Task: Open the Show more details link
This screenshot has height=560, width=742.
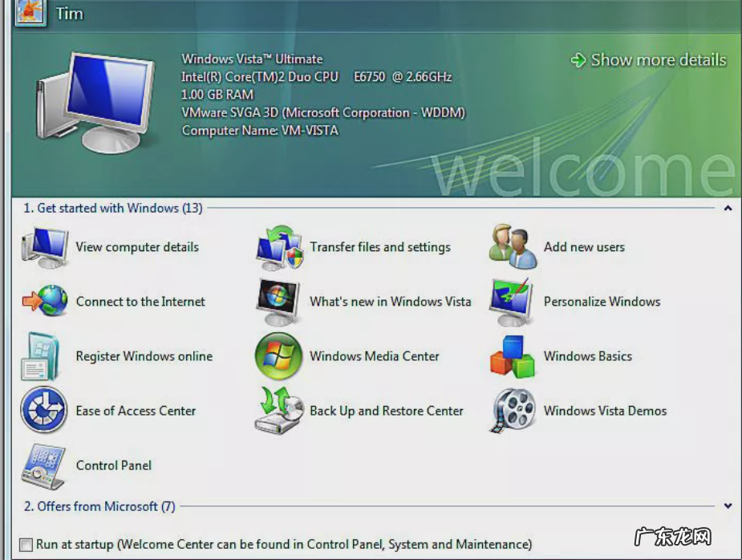Action: tap(647, 59)
